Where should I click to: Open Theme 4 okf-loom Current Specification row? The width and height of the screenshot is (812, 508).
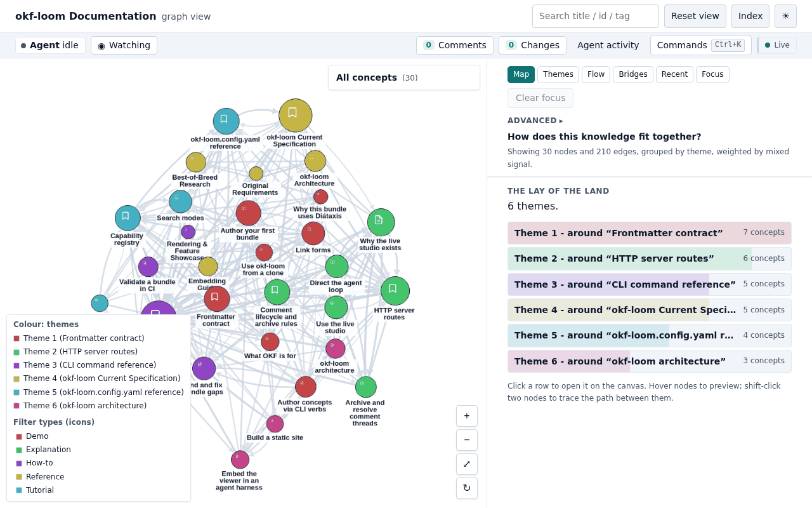pyautogui.click(x=650, y=310)
